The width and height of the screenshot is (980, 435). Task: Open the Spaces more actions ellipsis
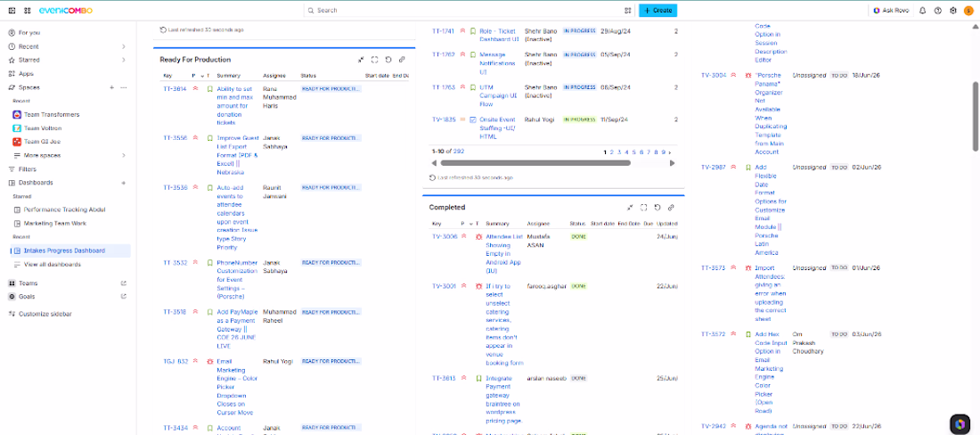[123, 87]
